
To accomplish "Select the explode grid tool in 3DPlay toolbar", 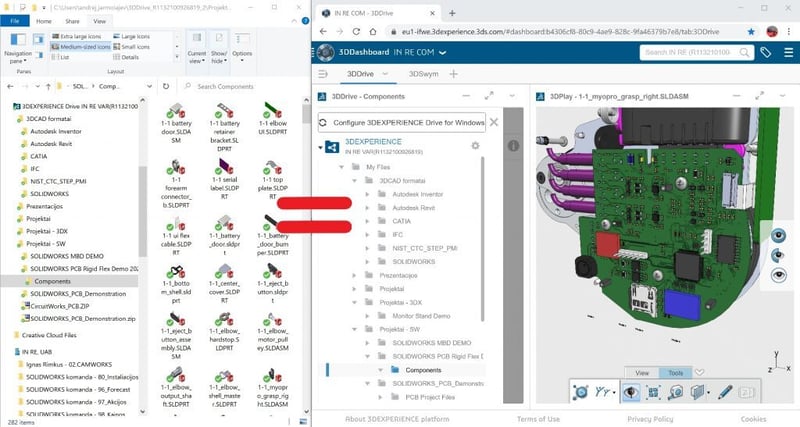I will pos(653,392).
